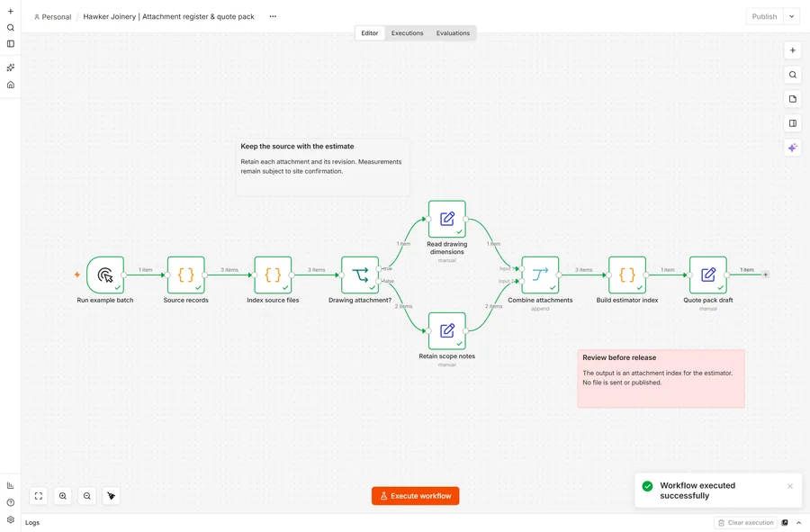
Task: Select the Index source files node
Action: [x=273, y=275]
